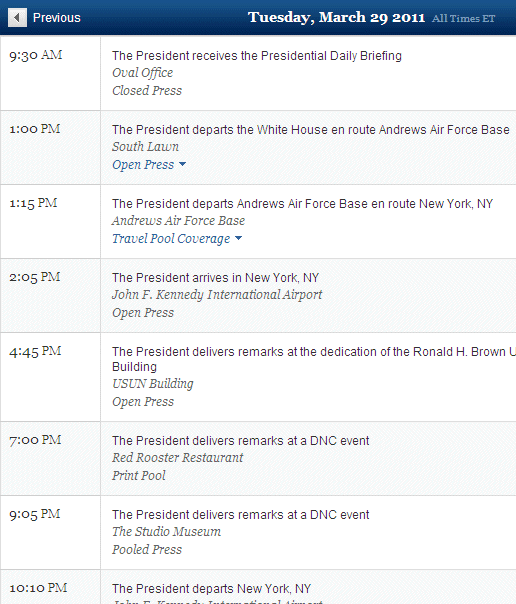
Task: Click the blue Open Press label under South Lawn
Action: 143,164
